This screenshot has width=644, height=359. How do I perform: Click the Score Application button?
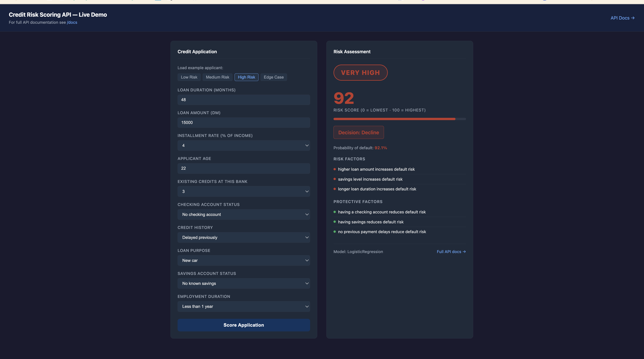244,325
